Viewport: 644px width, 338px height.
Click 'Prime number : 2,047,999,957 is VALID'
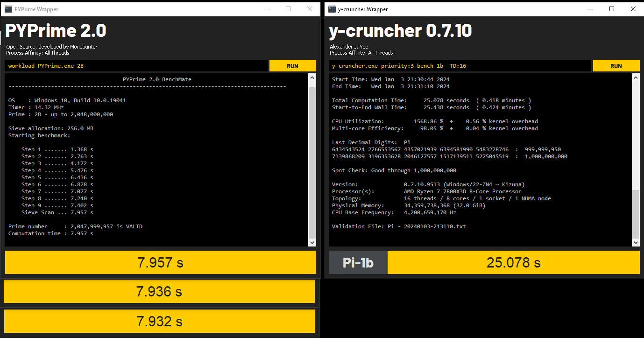(75, 226)
